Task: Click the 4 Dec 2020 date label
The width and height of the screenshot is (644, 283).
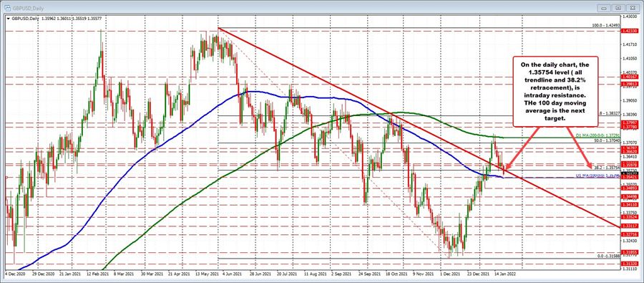Action: tap(14, 273)
